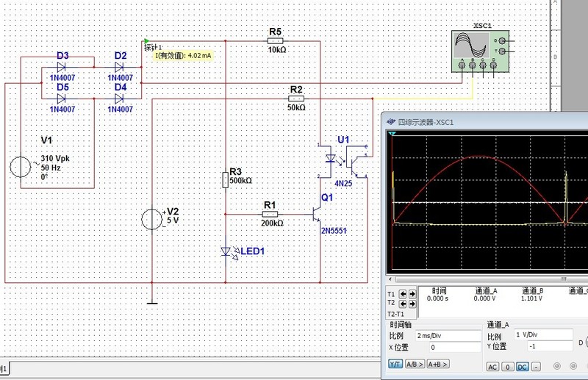
Task: Click the A+B display mode button
Action: pyautogui.click(x=437, y=365)
